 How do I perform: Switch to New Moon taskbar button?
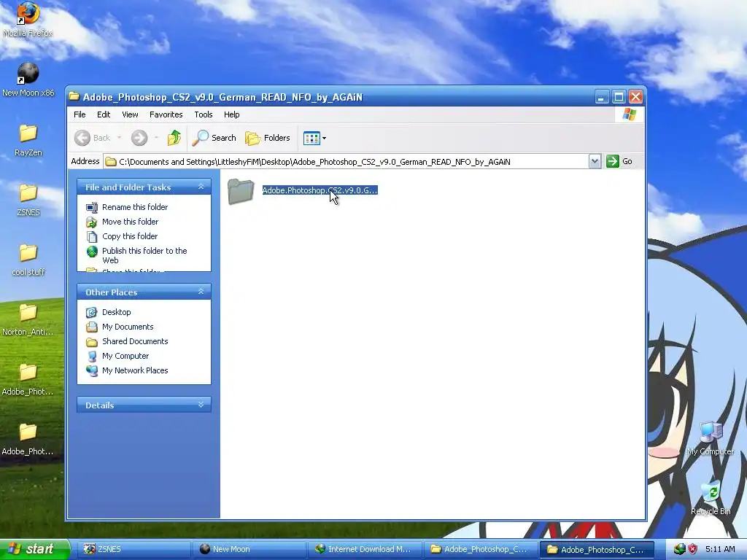click(x=250, y=549)
